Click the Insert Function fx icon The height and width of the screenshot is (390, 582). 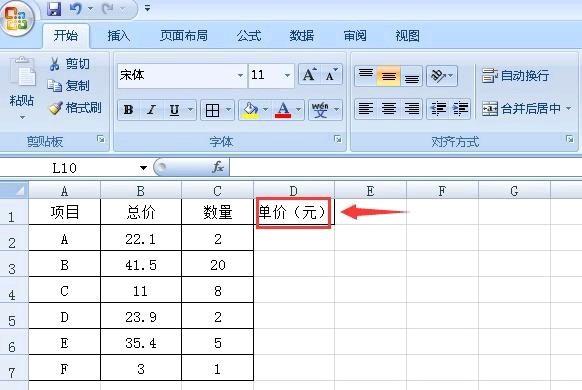(x=218, y=167)
